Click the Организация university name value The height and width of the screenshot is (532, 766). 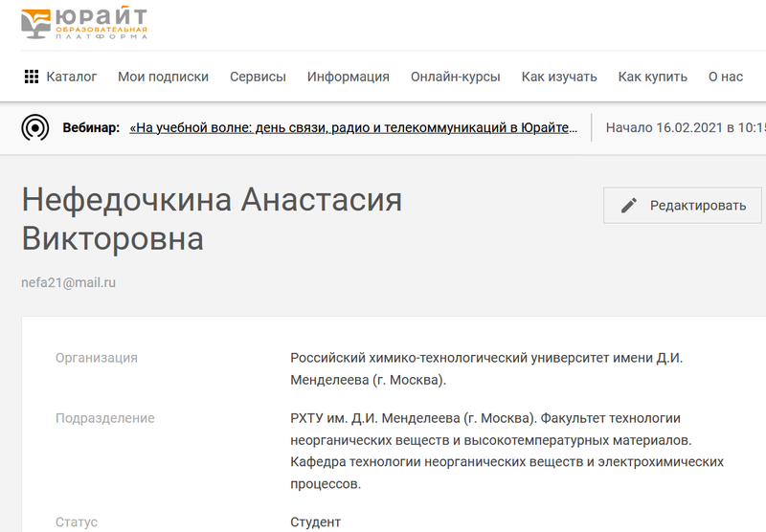click(x=486, y=368)
